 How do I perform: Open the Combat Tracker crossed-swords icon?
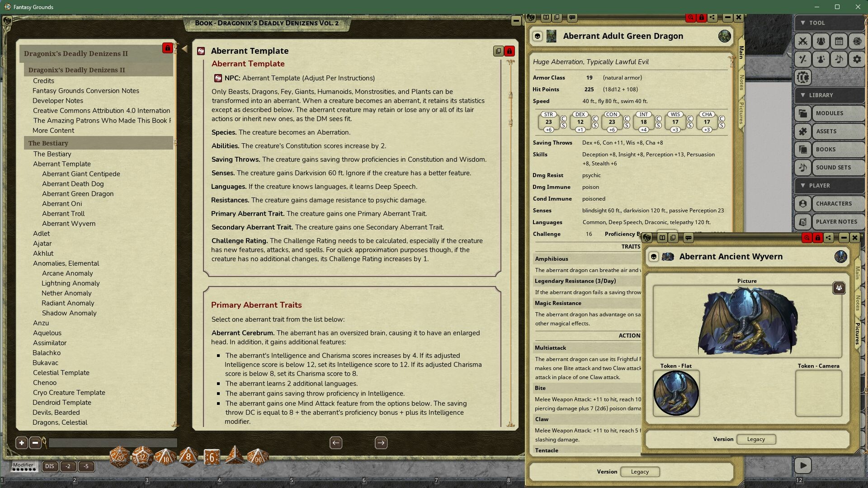(803, 41)
